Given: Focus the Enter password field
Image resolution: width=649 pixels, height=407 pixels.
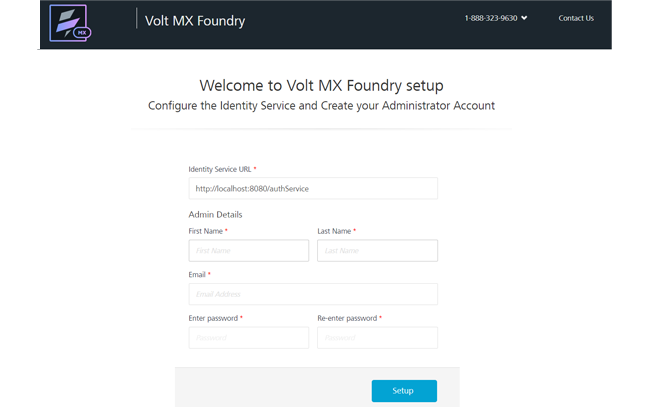Looking at the screenshot, I should tap(249, 338).
